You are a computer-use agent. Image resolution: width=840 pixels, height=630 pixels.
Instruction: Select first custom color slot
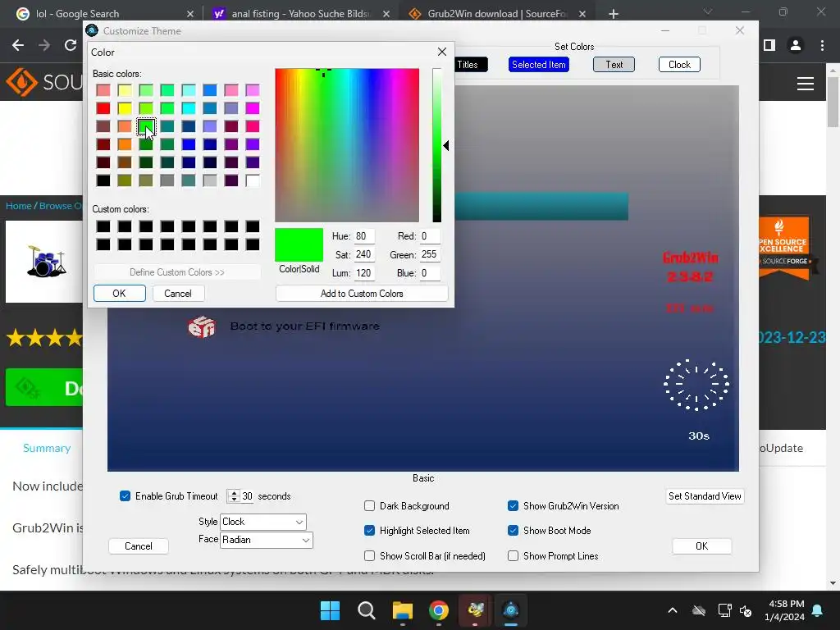click(103, 226)
